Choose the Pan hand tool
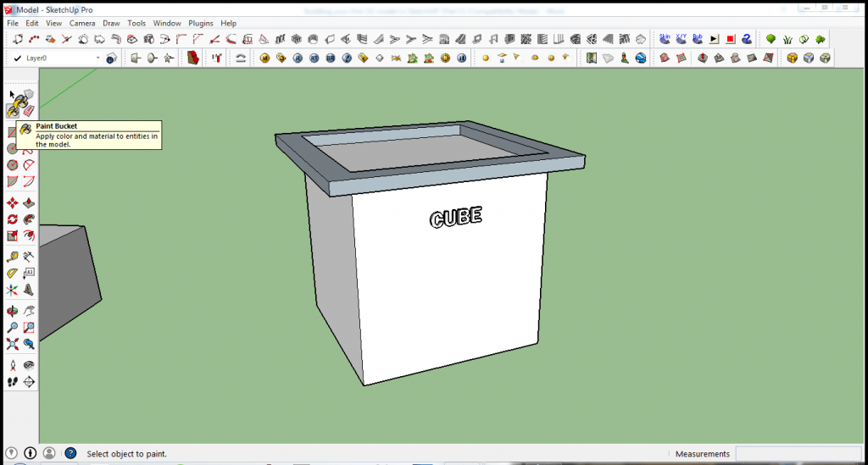Screen dimensions: 868x465 click(x=29, y=311)
